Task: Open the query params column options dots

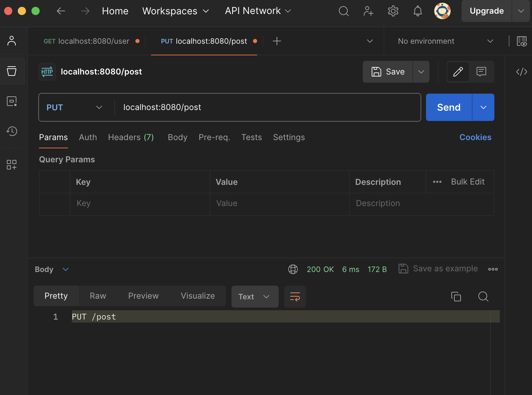Action: [x=437, y=182]
